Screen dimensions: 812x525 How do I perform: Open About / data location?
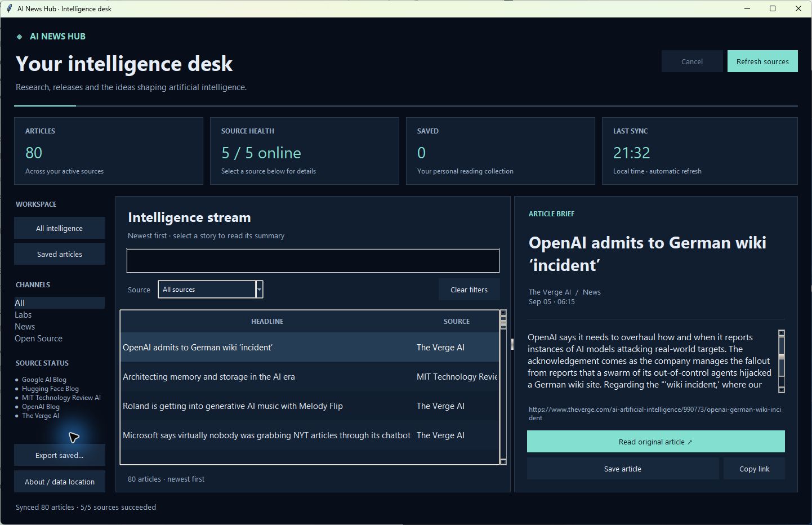click(x=60, y=482)
